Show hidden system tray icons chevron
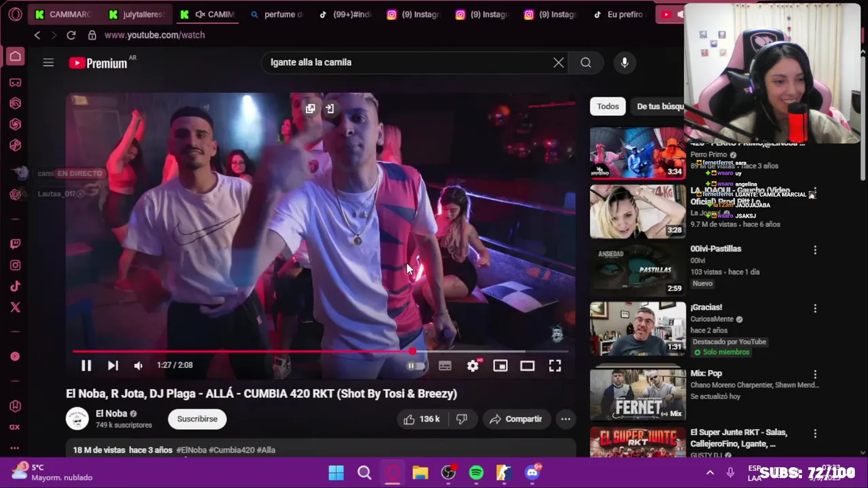The image size is (868, 488). (709, 472)
